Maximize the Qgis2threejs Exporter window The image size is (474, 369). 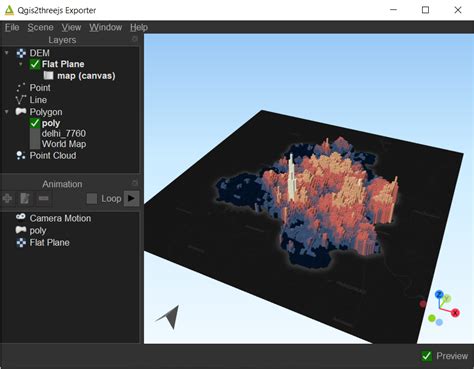tap(425, 10)
